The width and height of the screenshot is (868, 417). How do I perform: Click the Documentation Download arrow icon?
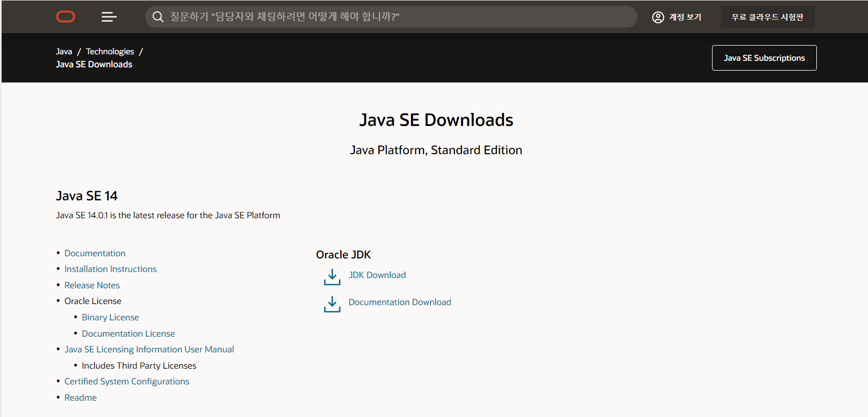332,304
